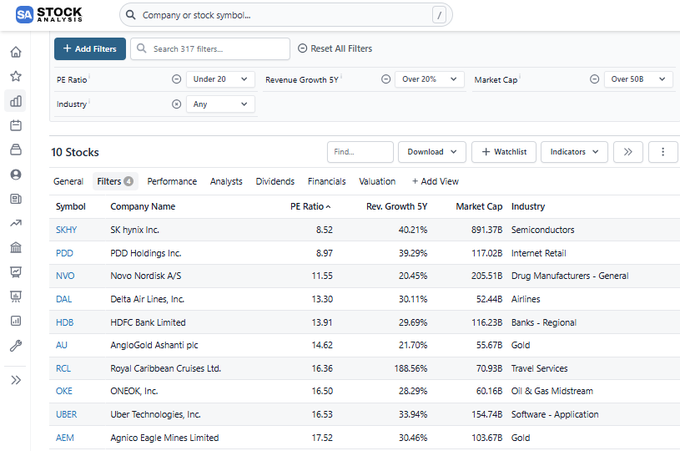Focus the Find field above the table

360,152
